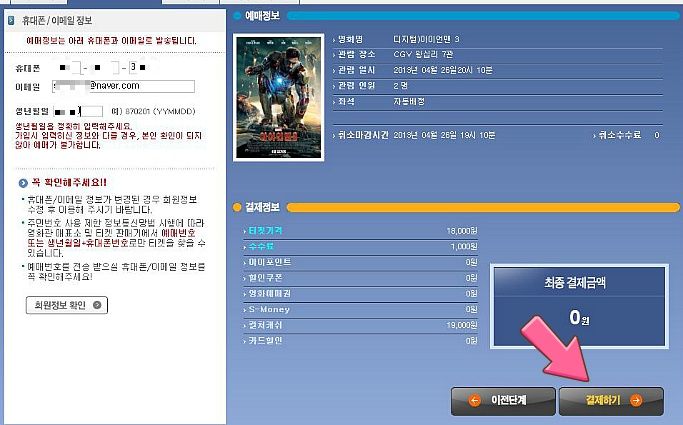Viewport: 683px width, 425px height.
Task: Focus the 이메일 naver.com input field
Action: (124, 86)
